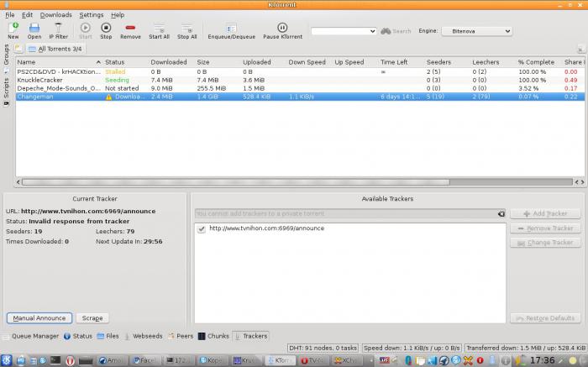Click the binoculars Search icon
The width and height of the screenshot is (588, 367).
[386, 31]
